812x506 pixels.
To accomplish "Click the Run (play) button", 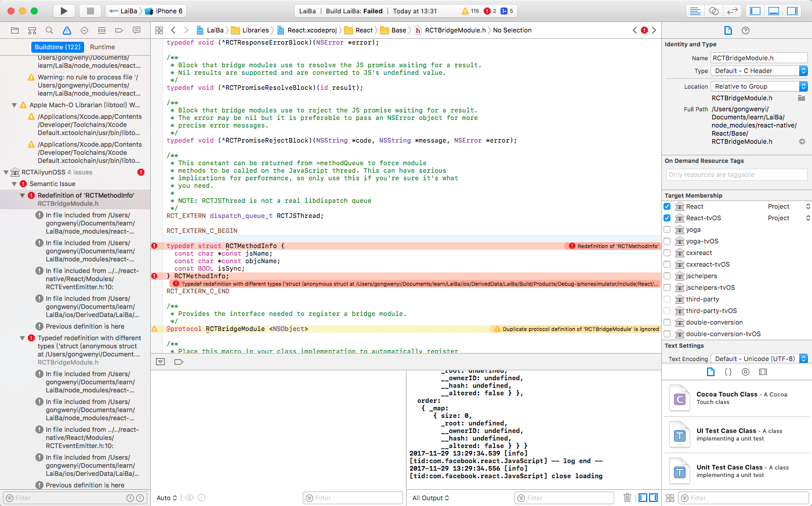I will [x=64, y=11].
